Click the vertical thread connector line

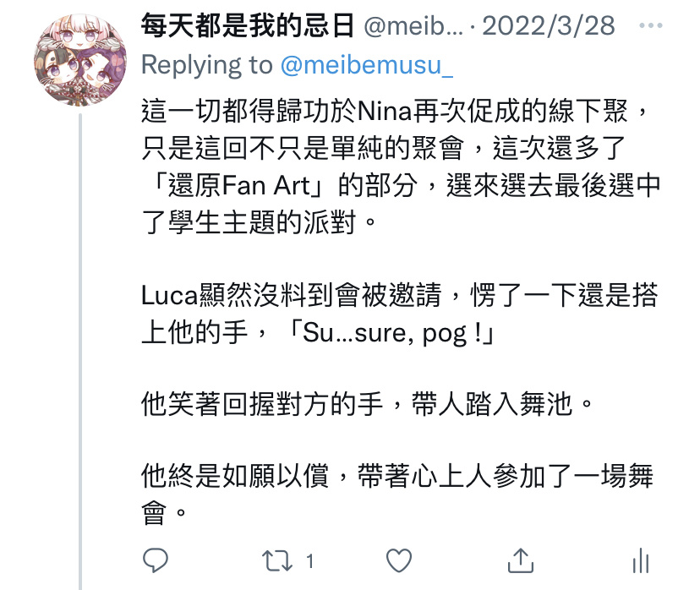80,352
